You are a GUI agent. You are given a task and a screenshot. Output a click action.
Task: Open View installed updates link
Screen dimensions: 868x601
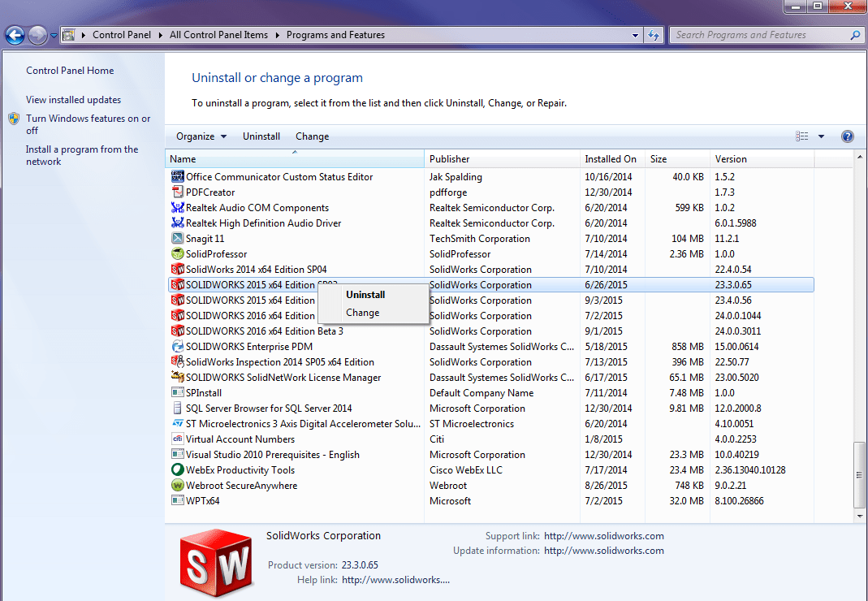coord(73,100)
